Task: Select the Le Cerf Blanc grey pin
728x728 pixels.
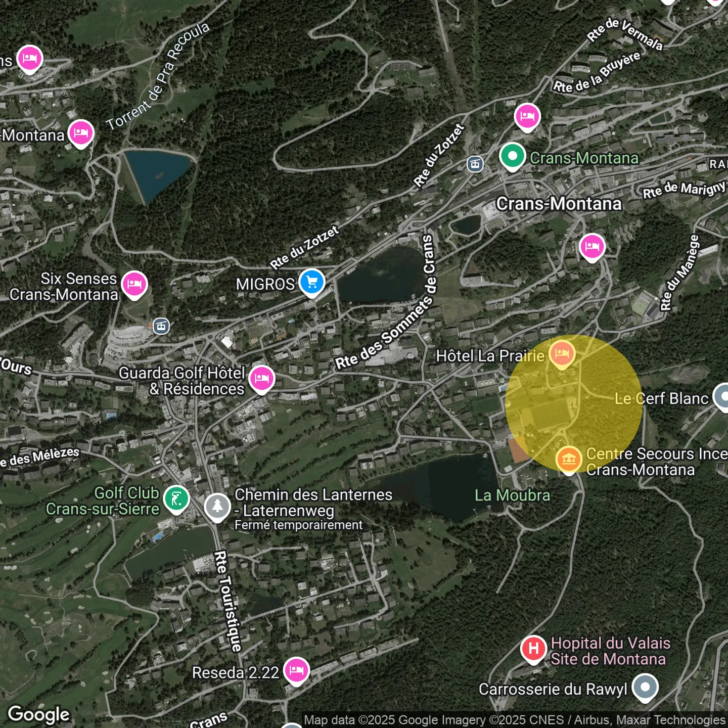Action: coord(723,396)
